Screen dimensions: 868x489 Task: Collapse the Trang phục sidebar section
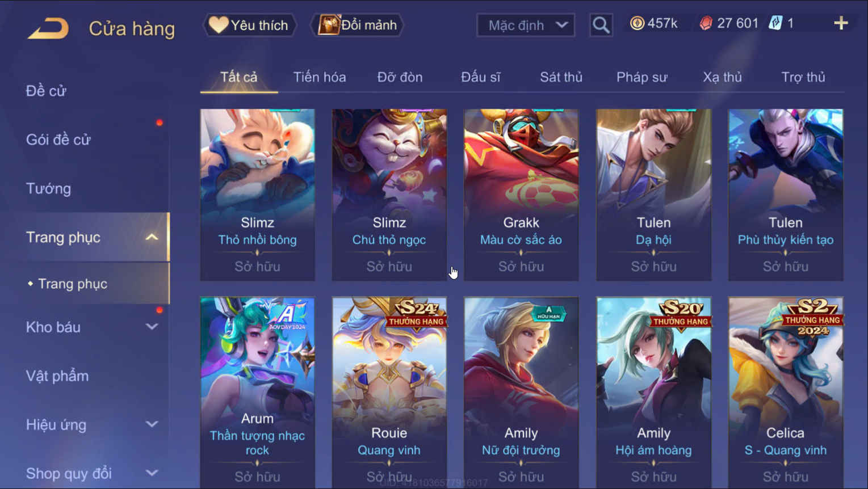(x=152, y=237)
